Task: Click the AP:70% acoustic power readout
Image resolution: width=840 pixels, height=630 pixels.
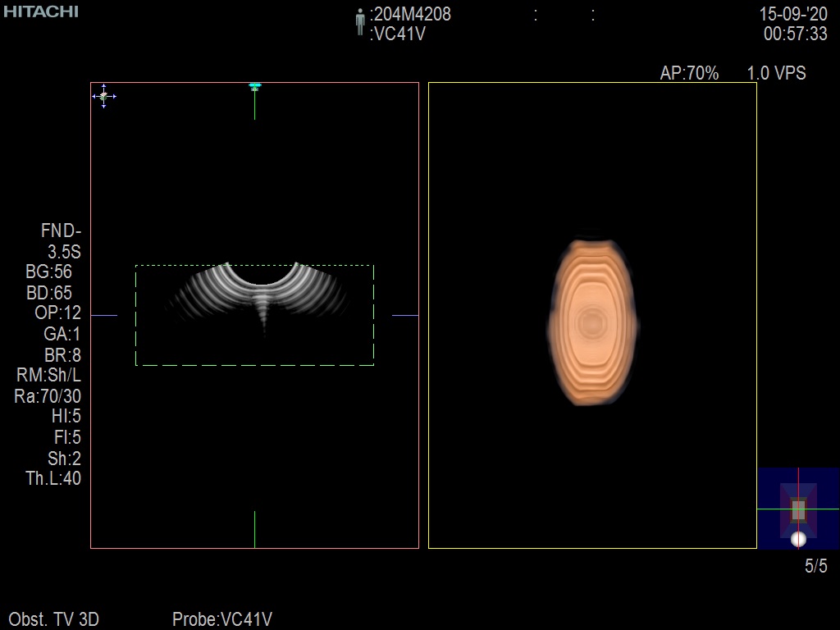Action: [689, 73]
